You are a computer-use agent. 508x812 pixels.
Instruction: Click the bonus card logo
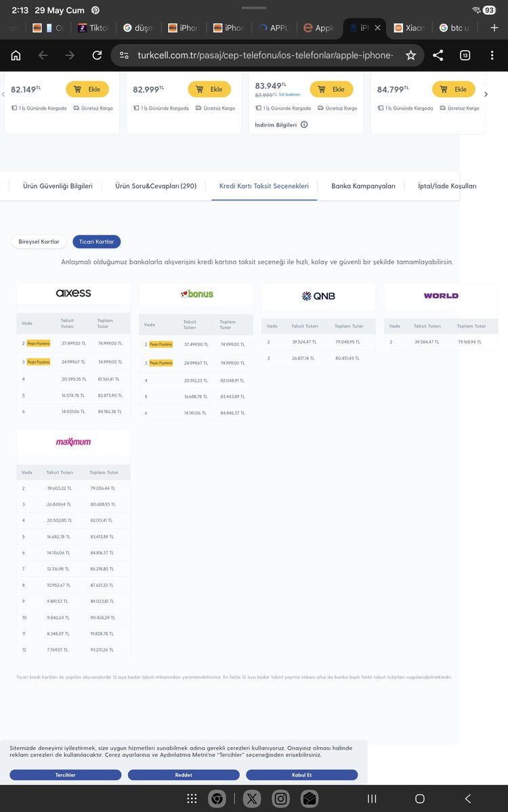[x=196, y=294]
